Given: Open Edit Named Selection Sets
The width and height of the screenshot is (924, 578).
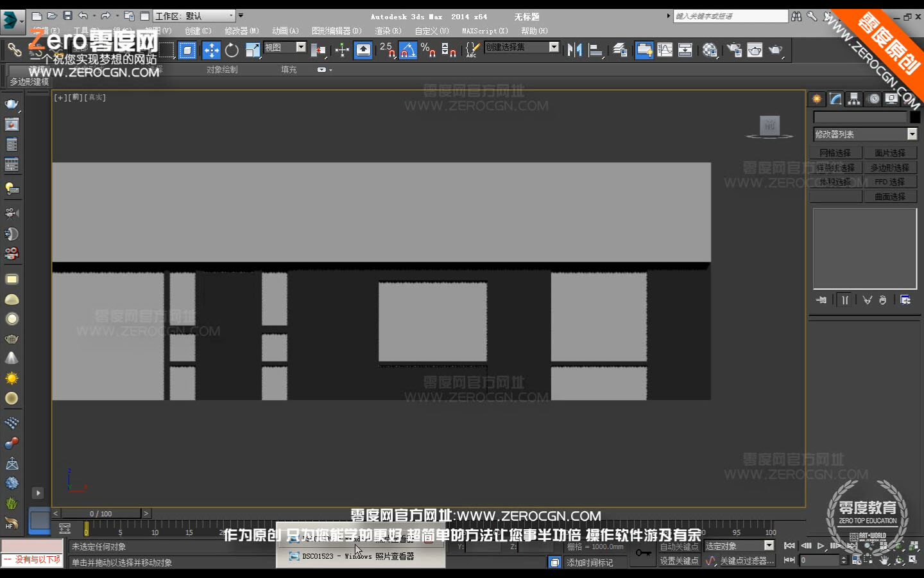Looking at the screenshot, I should point(472,50).
